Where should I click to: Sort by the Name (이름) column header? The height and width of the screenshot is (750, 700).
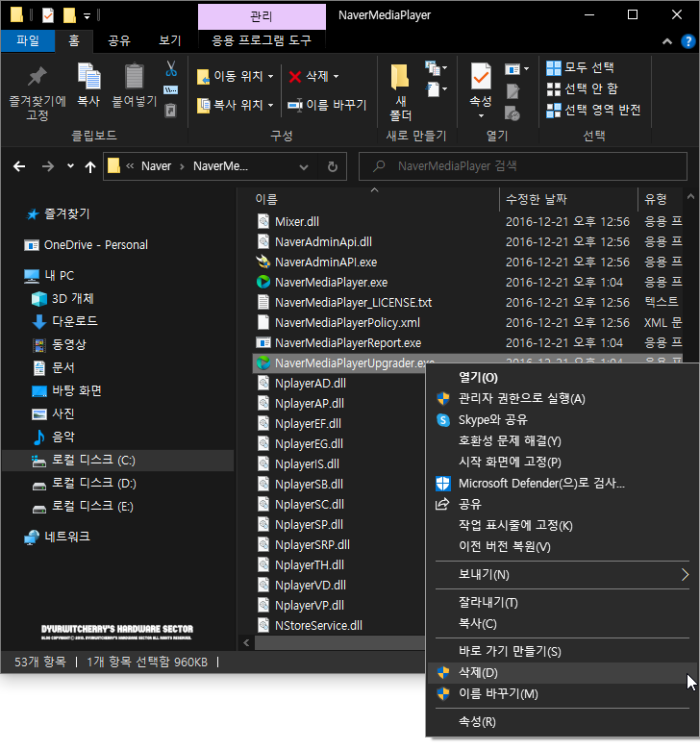266,199
